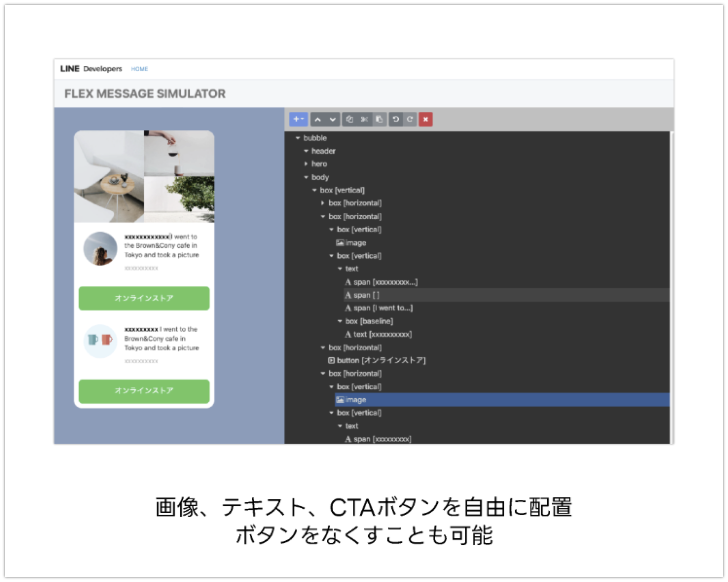Click the redo icon
The width and height of the screenshot is (728, 582).
pyautogui.click(x=410, y=119)
